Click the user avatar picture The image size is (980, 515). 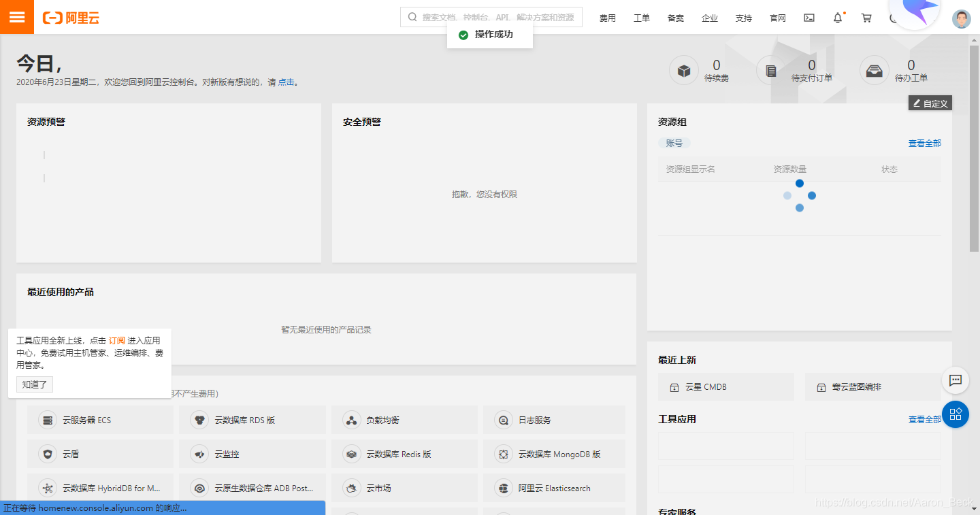[962, 18]
